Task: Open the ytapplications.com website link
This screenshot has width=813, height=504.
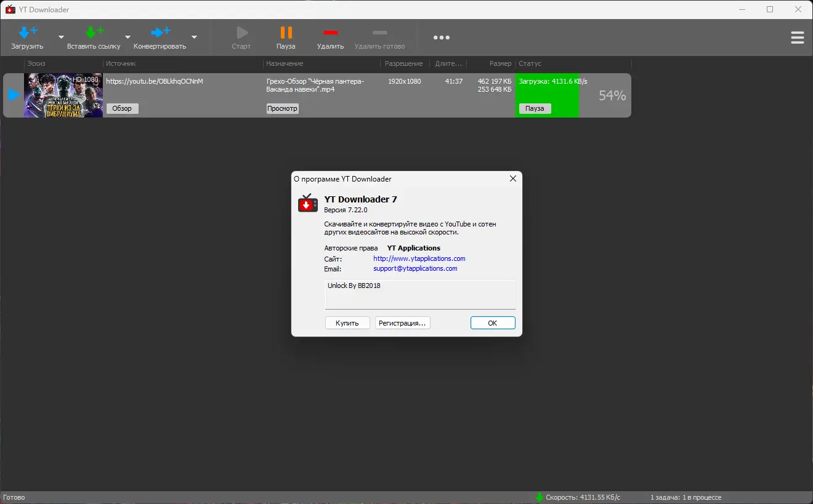Action: [419, 258]
